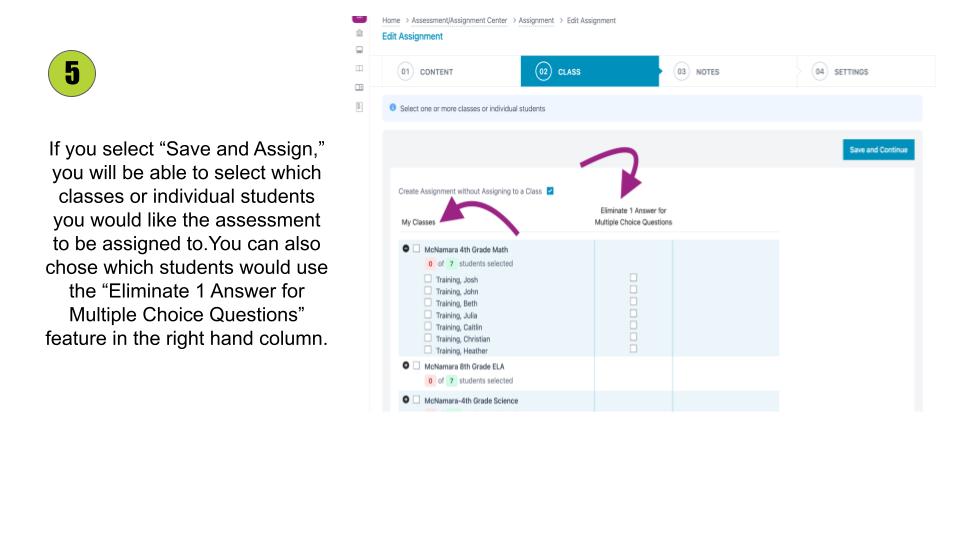Expand the McNamara 8th Grade ELA class
Screen dimensions: 960x540
click(x=406, y=366)
